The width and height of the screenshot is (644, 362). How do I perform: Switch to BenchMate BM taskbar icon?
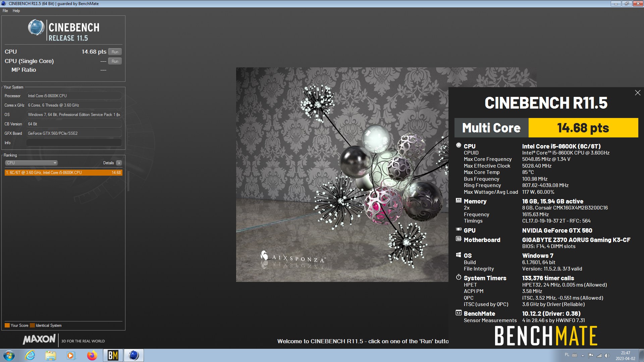click(113, 355)
